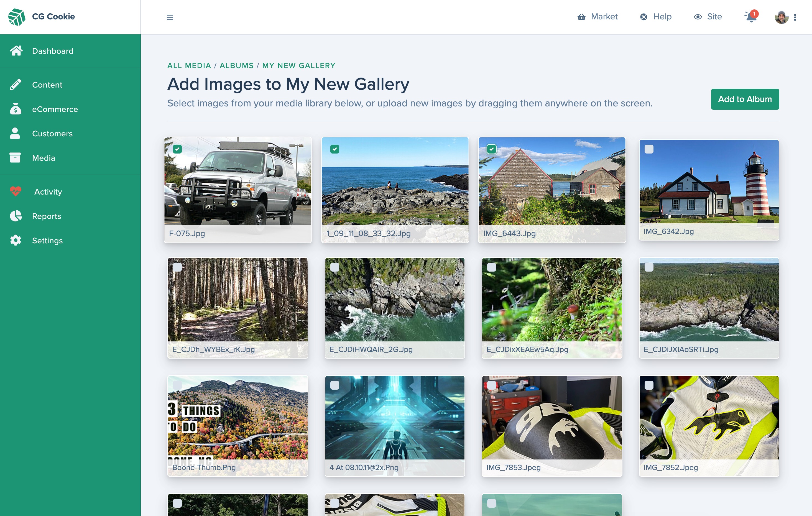Check the 4 At 08.10.11@2x.Png checkbox
Viewport: 812px width, 516px height.
click(334, 385)
